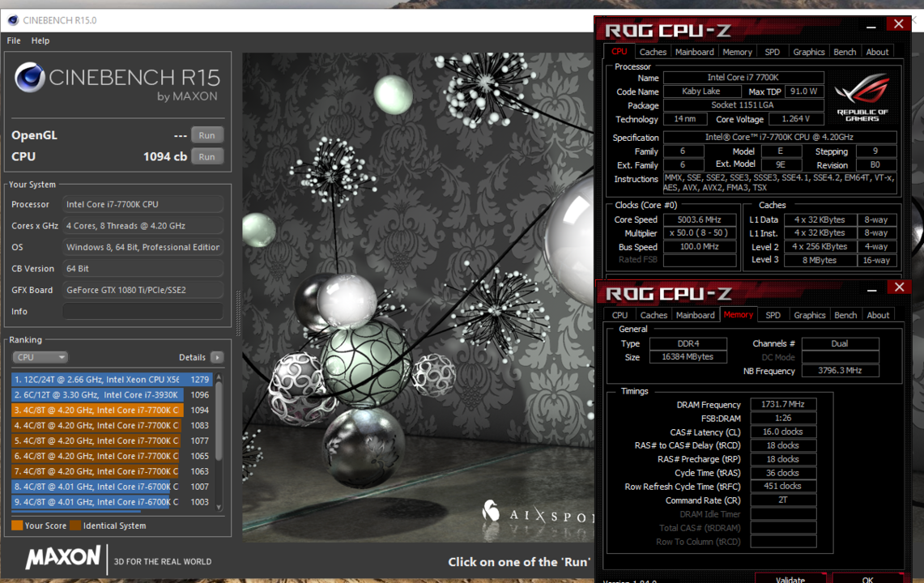The image size is (924, 583).
Task: Click the rendered Cinebench scene image
Action: [418, 298]
